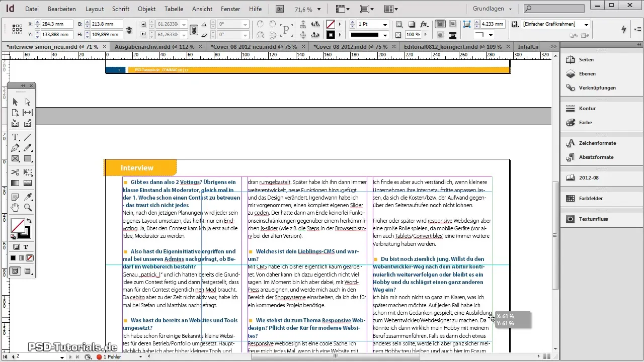Select the Hand tool
This screenshot has height=362, width=644.
[x=15, y=207]
